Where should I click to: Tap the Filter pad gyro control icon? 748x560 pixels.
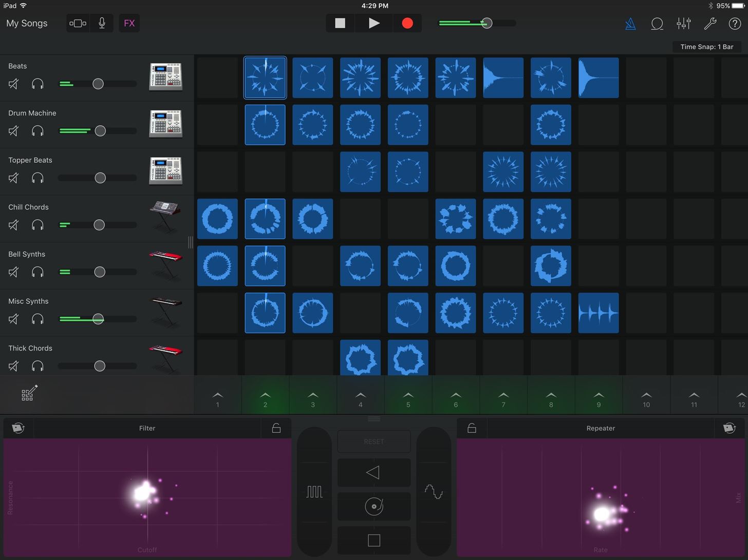tap(18, 428)
